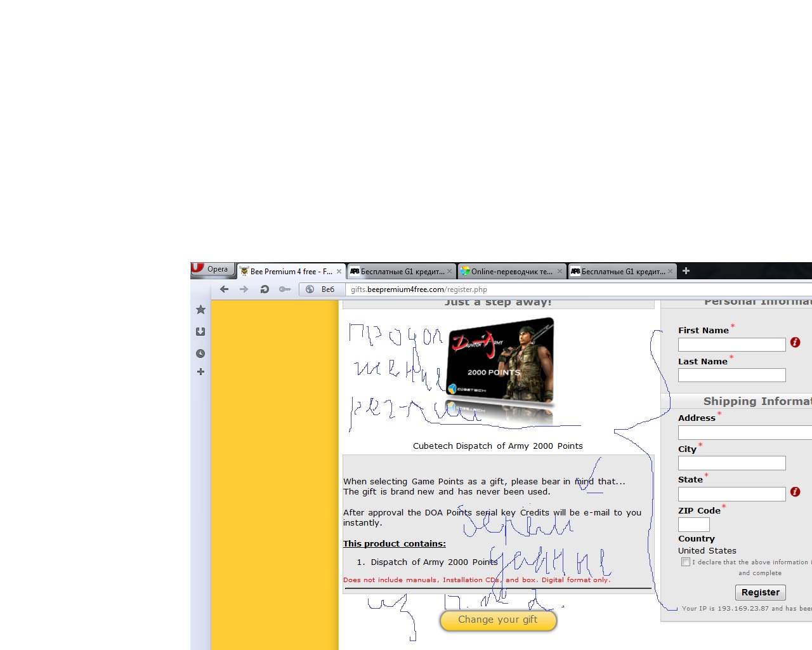Click the info icon beside State

[796, 492]
